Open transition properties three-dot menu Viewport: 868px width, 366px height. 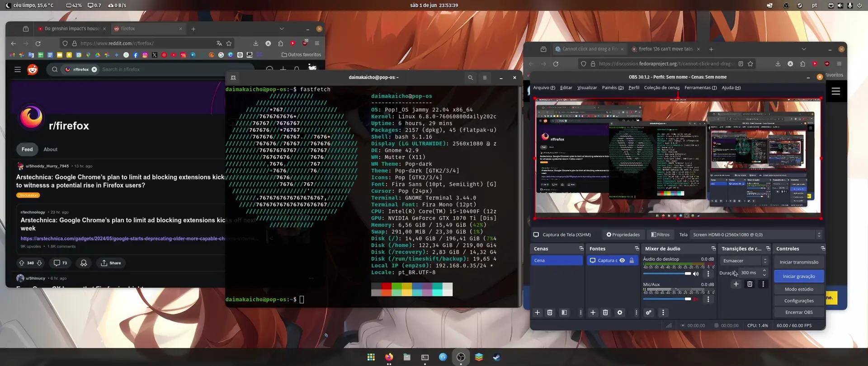point(763,284)
